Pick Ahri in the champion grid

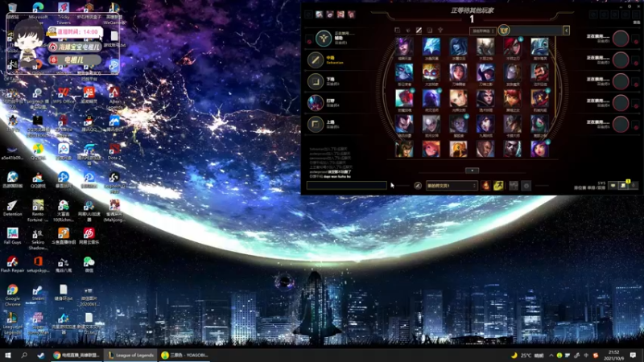pos(485,125)
